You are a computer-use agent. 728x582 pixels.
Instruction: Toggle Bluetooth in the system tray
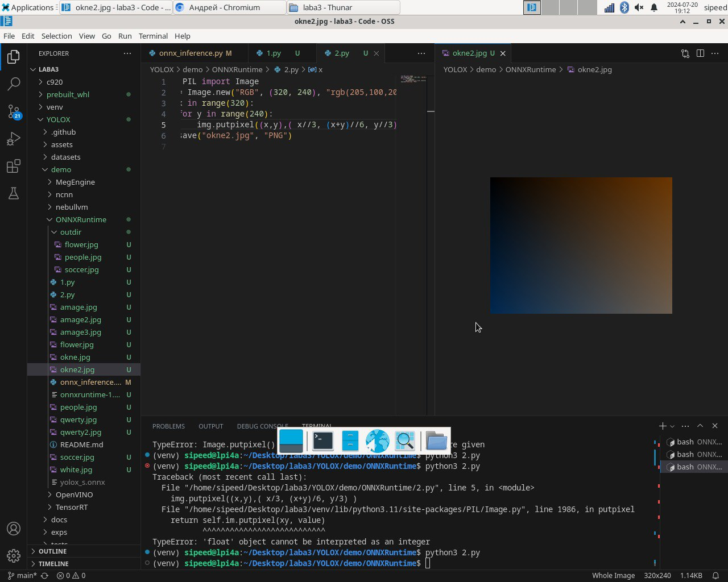(624, 7)
